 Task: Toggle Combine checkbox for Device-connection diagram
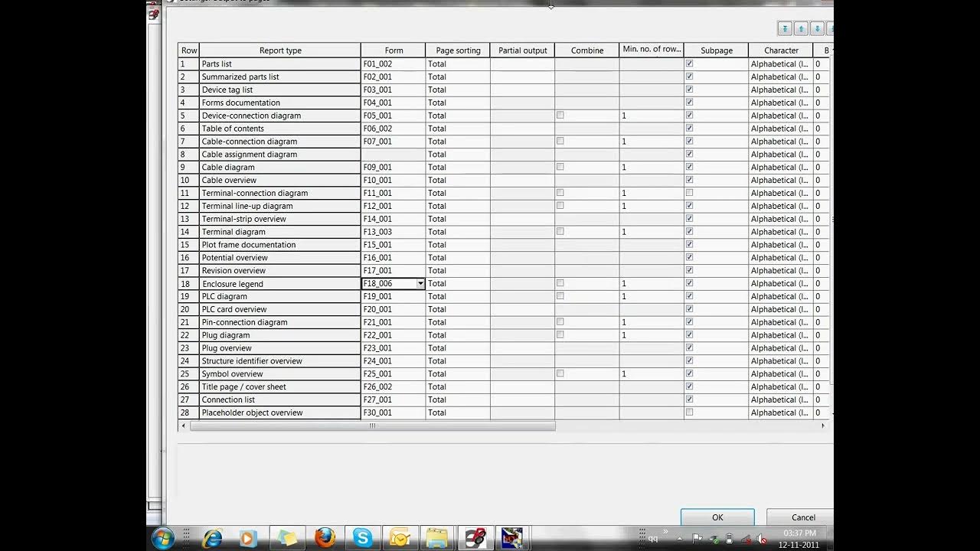[560, 115]
